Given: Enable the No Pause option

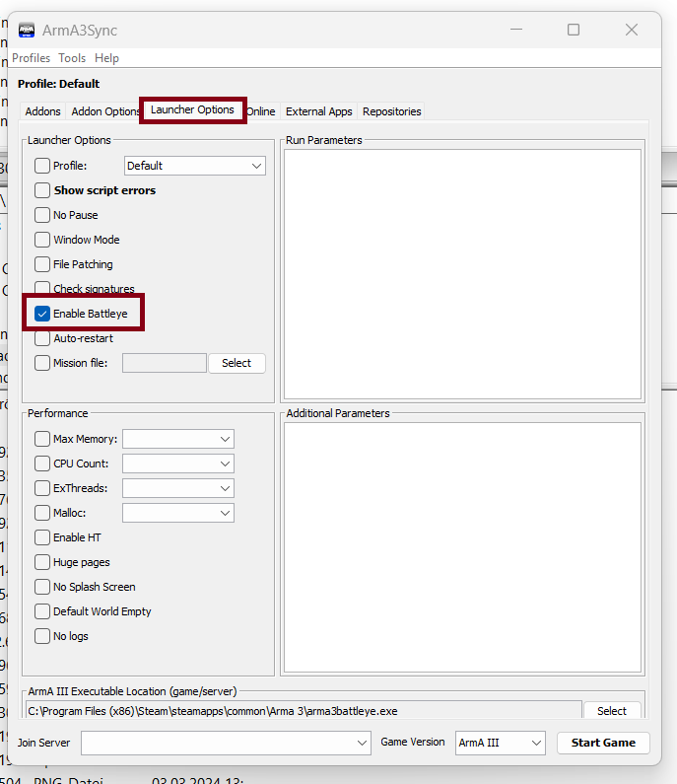Looking at the screenshot, I should (42, 215).
